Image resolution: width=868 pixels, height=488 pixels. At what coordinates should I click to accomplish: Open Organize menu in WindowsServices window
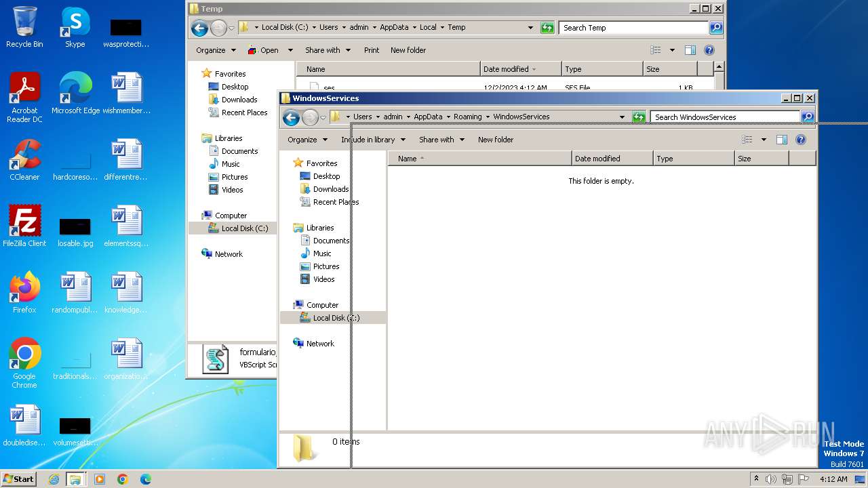307,140
